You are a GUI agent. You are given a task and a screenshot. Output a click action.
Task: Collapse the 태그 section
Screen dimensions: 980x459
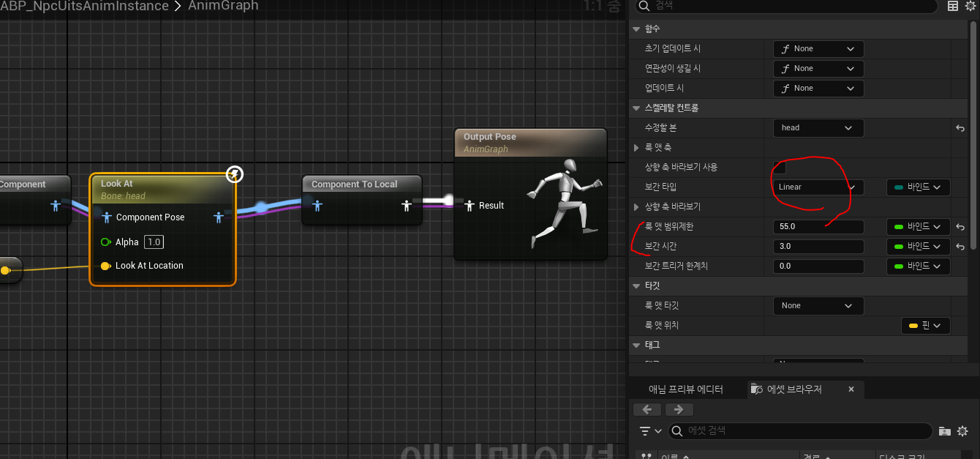636,345
